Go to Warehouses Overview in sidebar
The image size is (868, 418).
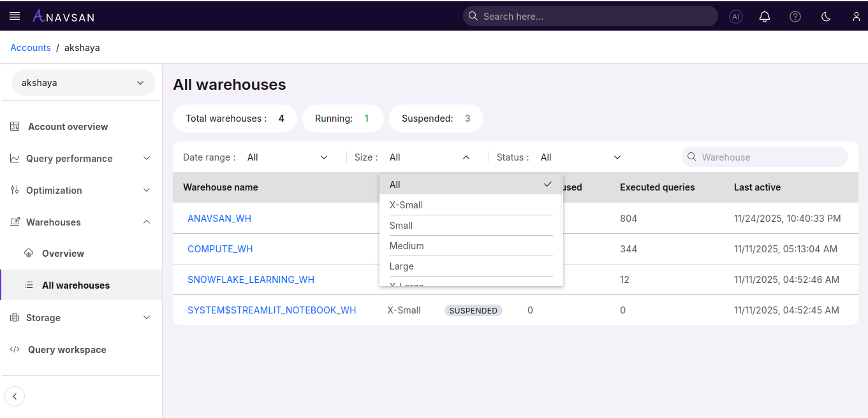63,254
